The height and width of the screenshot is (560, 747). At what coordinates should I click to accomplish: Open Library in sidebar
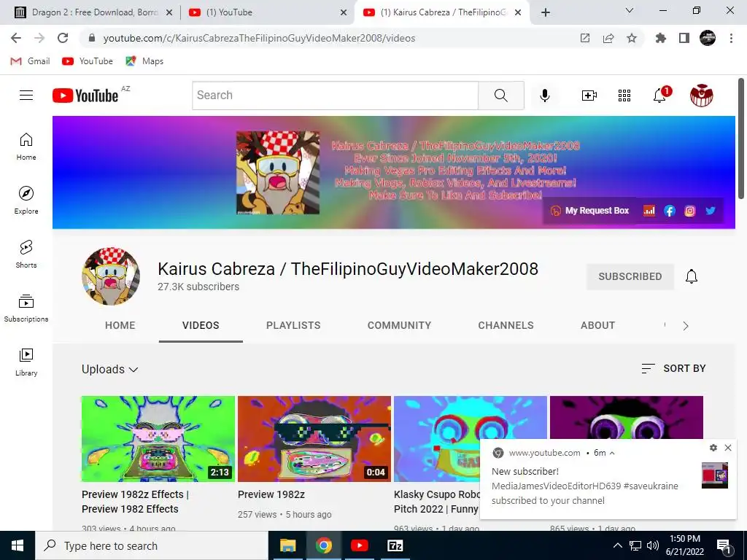pos(26,362)
